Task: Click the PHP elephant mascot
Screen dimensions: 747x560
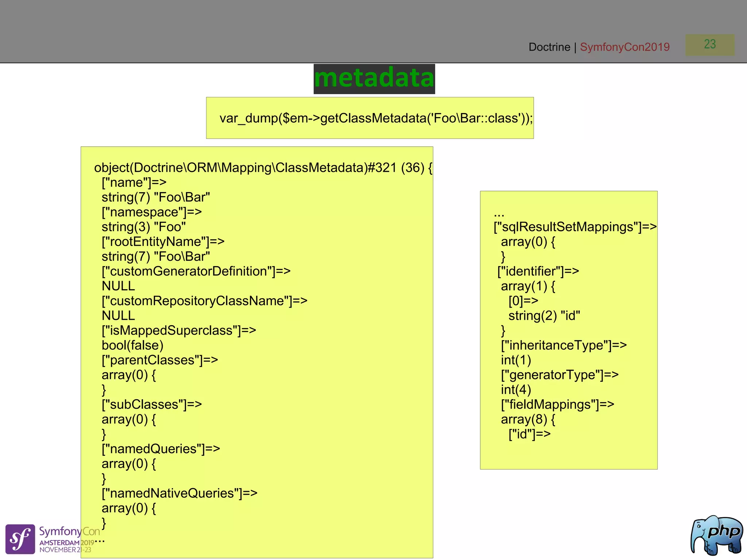Action: pos(717,535)
